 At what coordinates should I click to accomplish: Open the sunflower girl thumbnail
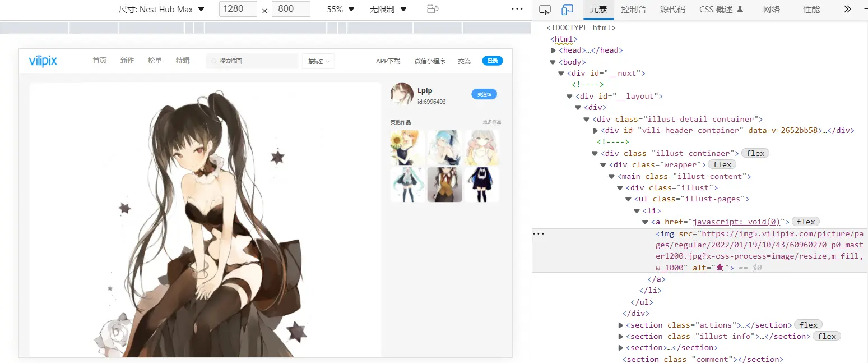click(x=408, y=148)
